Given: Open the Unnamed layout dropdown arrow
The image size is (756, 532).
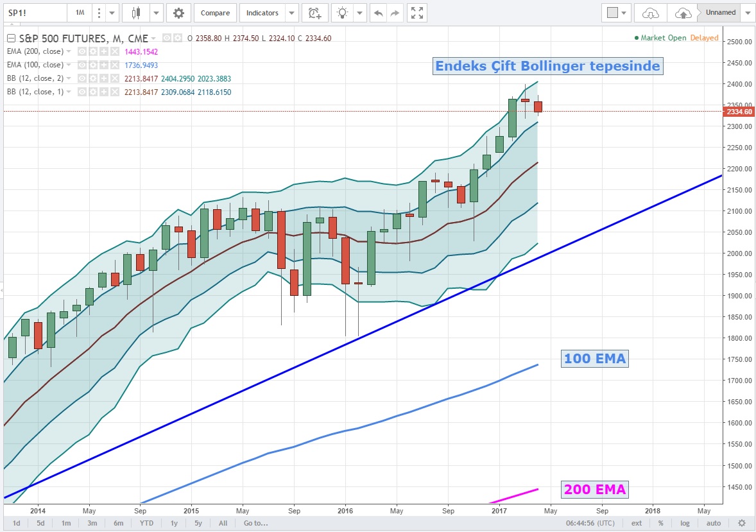Looking at the screenshot, I should (748, 13).
